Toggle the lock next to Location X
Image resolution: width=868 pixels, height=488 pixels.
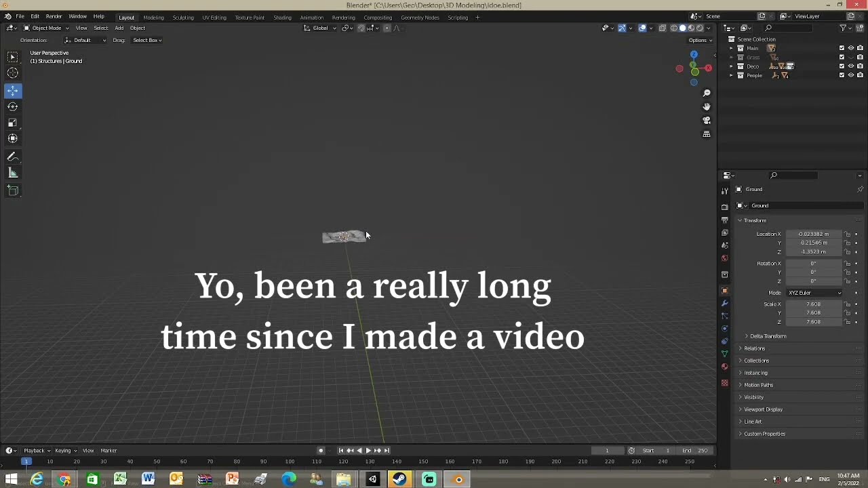pyautogui.click(x=847, y=234)
